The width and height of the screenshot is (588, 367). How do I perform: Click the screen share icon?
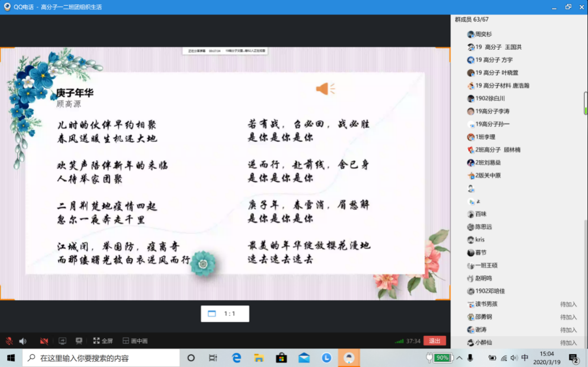click(x=62, y=341)
